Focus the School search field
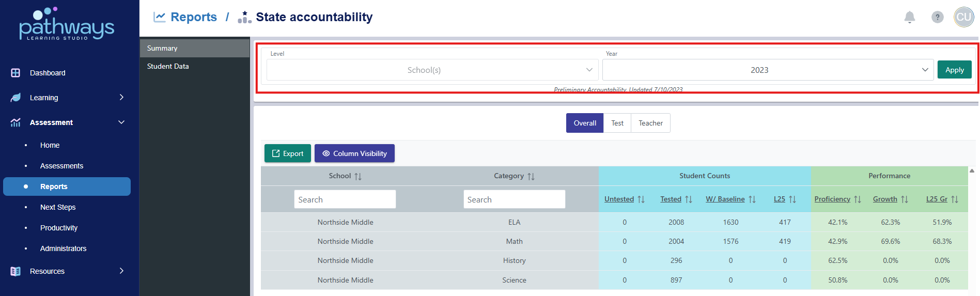The image size is (980, 296). [x=345, y=199]
